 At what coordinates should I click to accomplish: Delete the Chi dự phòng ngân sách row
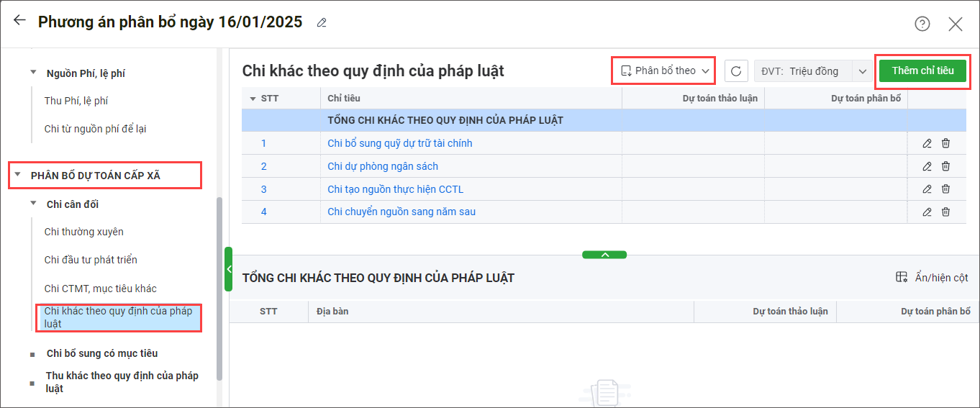pos(945,166)
